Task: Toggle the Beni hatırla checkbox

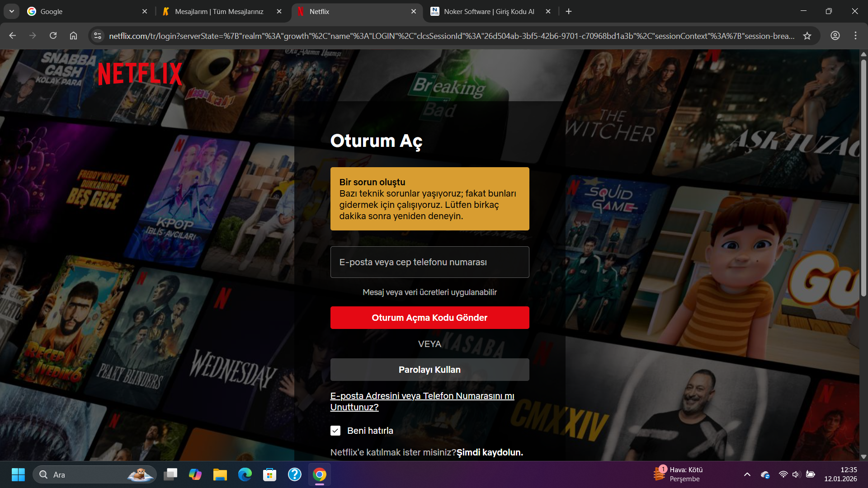Action: click(x=335, y=431)
